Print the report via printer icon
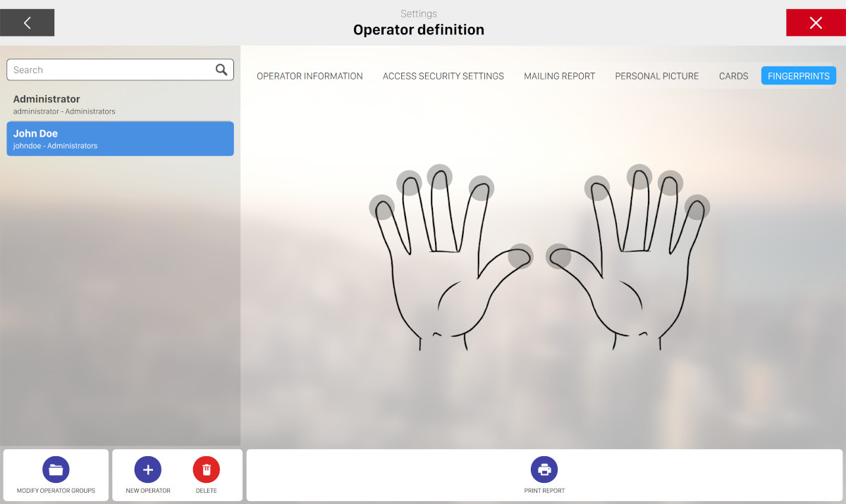 tap(544, 469)
